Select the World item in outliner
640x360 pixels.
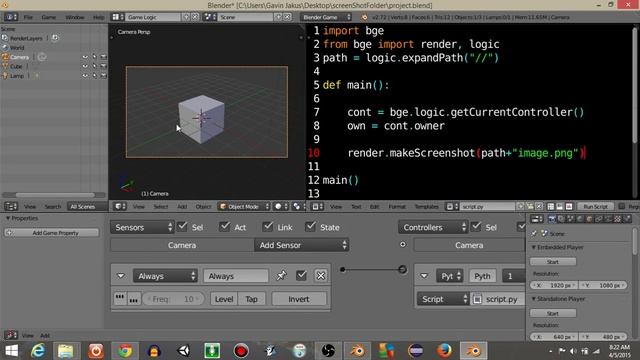coord(17,48)
